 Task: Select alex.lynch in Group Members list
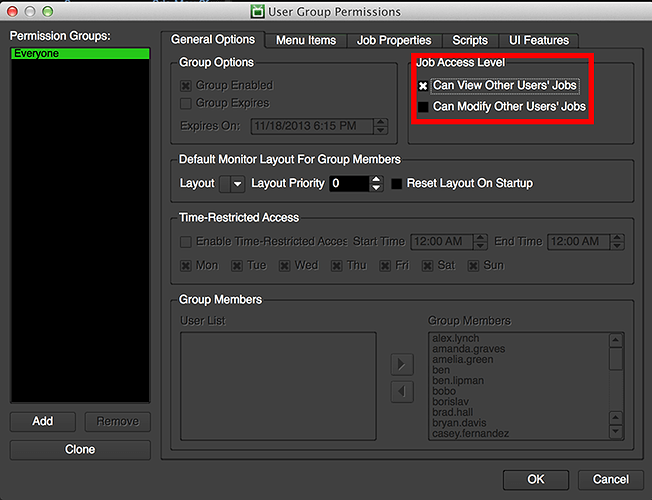[455, 339]
